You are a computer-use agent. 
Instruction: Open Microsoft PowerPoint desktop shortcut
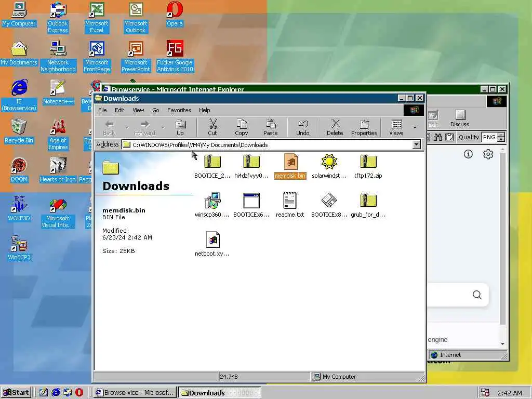click(x=136, y=57)
